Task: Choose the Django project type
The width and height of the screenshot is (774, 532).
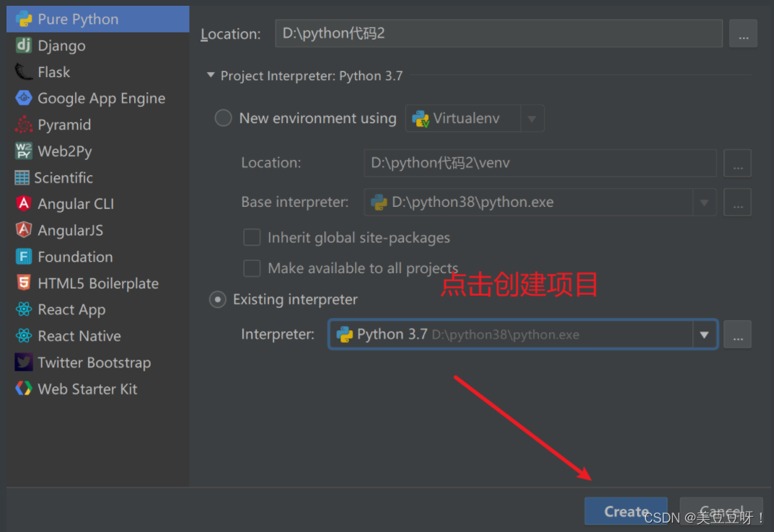Action: 97,45
